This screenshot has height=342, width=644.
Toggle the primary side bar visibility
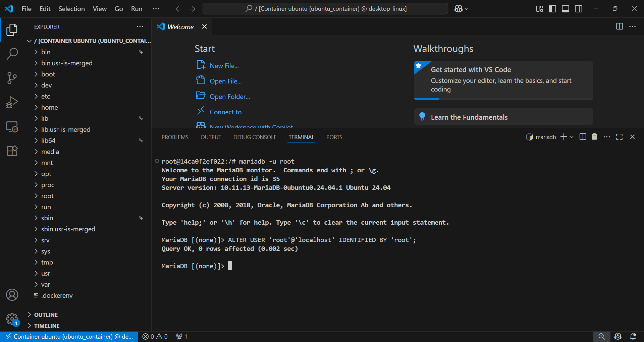coord(552,9)
